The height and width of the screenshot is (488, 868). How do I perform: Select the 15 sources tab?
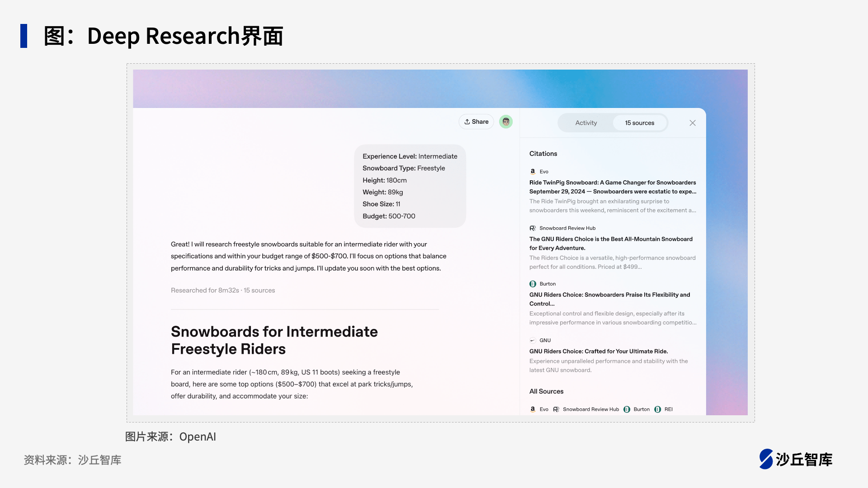(x=639, y=123)
